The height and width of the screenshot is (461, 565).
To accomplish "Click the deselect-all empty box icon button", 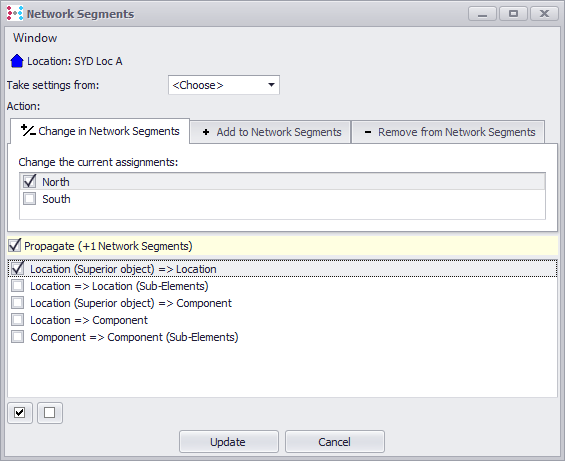I will coord(50,413).
